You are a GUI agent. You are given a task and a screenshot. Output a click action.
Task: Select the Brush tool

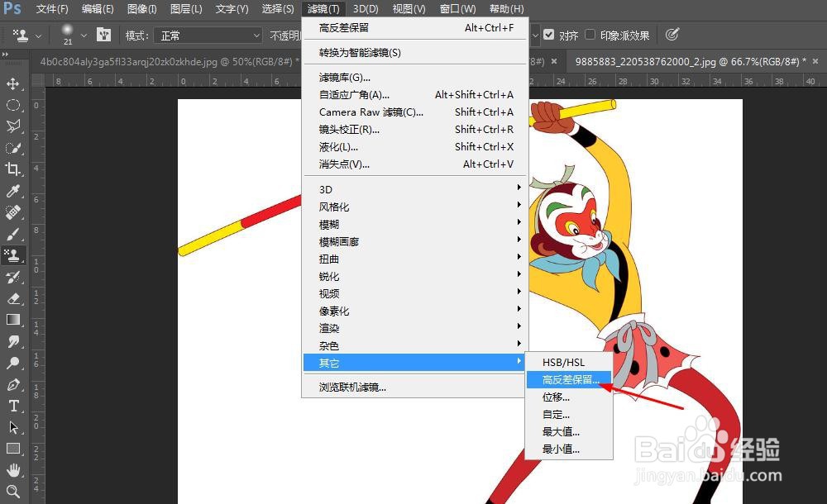coord(12,234)
